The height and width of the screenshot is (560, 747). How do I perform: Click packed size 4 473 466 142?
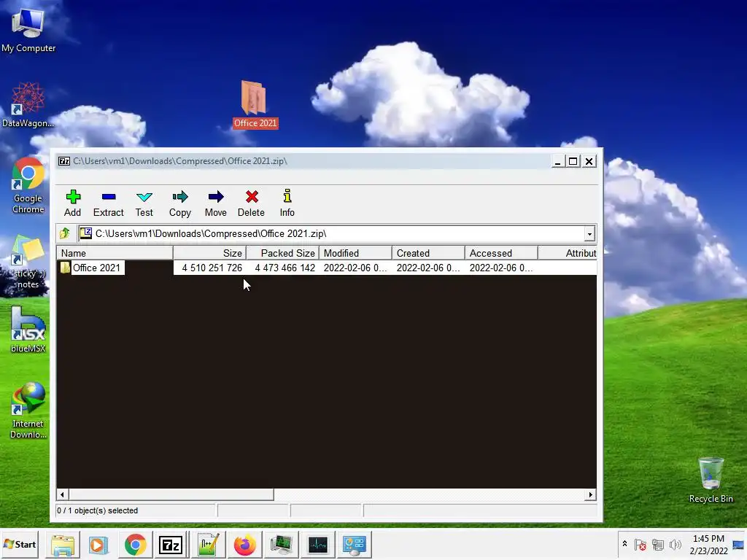pyautogui.click(x=285, y=268)
